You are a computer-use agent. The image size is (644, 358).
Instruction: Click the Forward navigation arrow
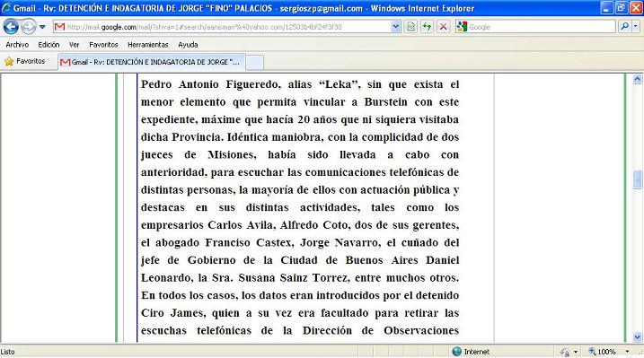pos(28,27)
